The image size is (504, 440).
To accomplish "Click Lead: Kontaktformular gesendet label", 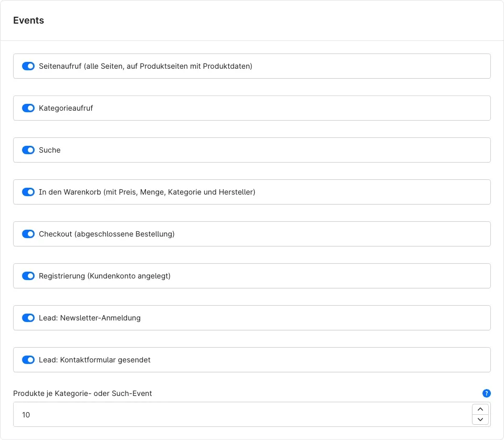I will tap(94, 360).
